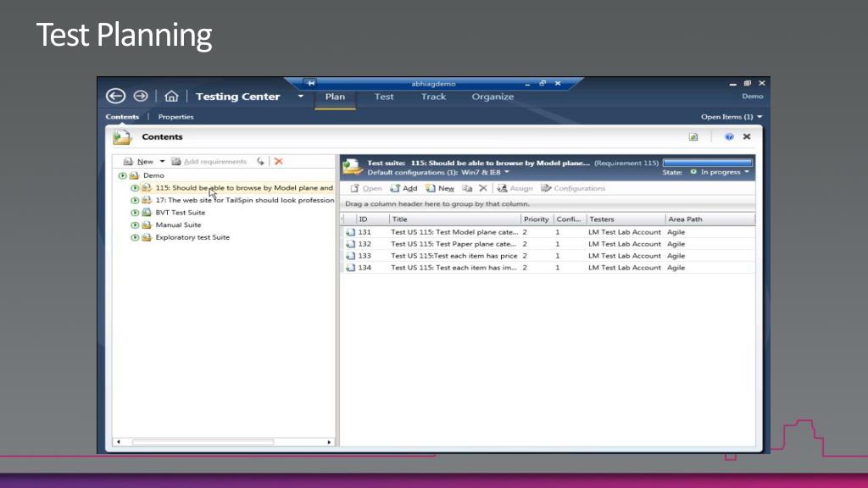Expand the Manual Suite node
Viewport: 868px width, 488px height.
click(x=135, y=225)
